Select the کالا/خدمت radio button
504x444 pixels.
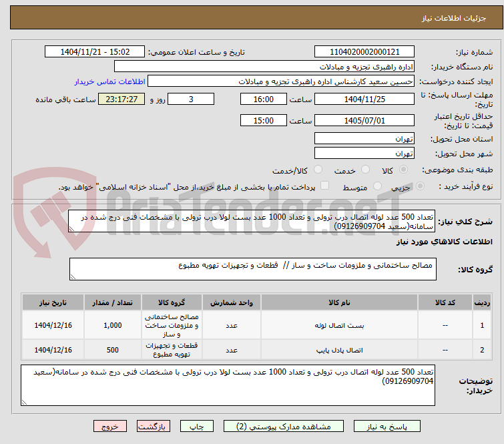tap(318, 170)
